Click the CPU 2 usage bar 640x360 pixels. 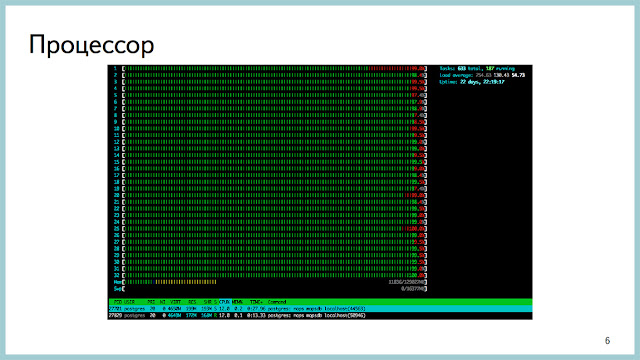[274, 75]
